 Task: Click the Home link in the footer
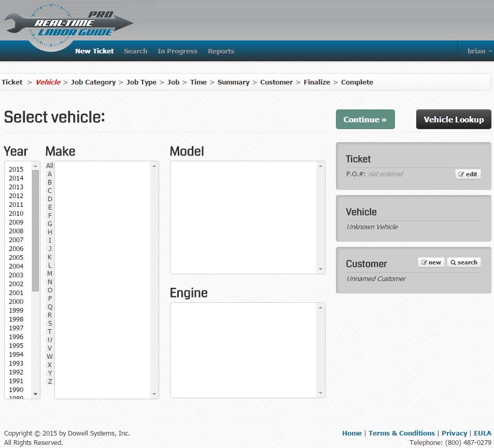(x=351, y=433)
